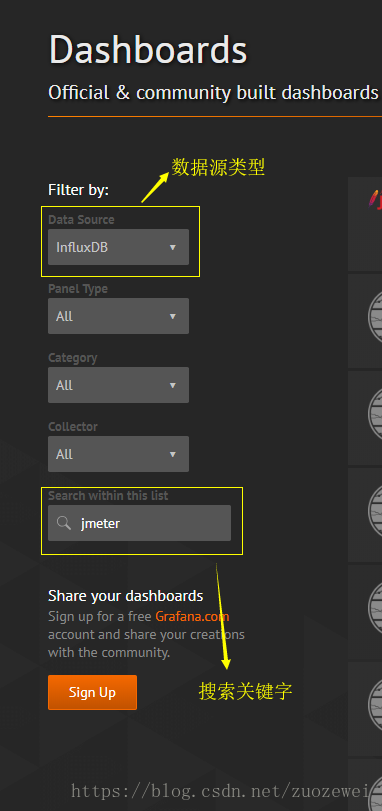Click the 'Filter by:' label

(79, 190)
